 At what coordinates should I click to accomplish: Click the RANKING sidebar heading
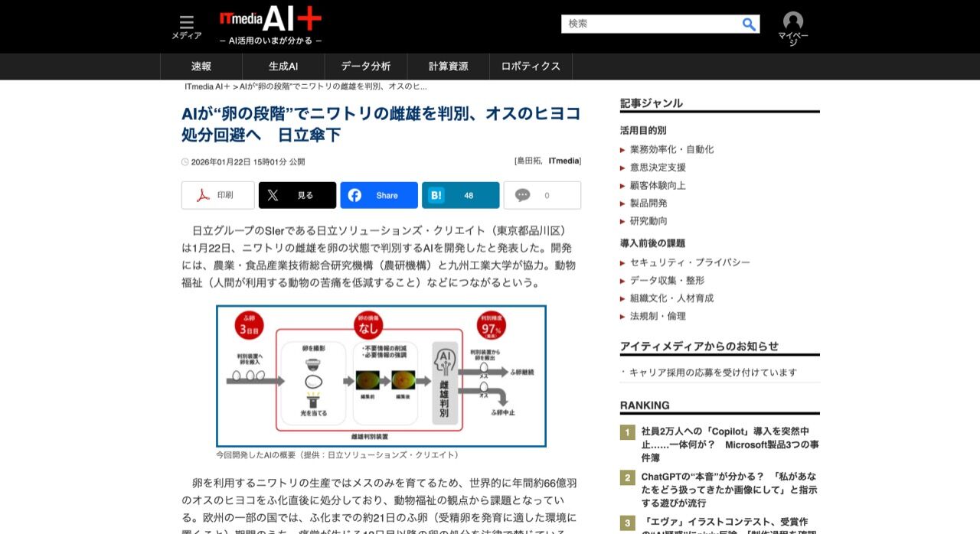645,405
